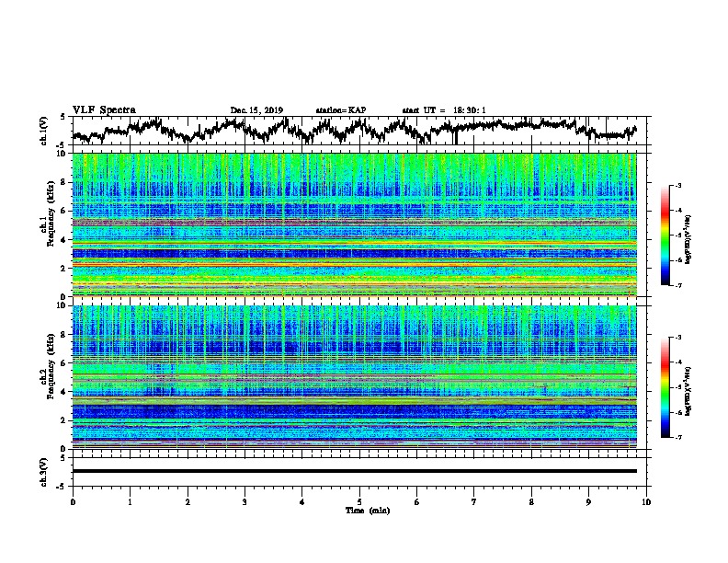Click the ch.2 color scale bar
728x563 pixels.
665,387
